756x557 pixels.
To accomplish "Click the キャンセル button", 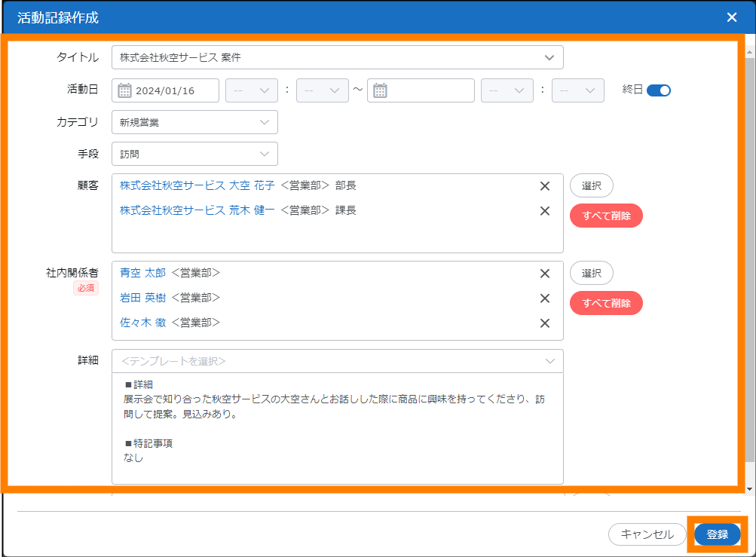I will [647, 534].
